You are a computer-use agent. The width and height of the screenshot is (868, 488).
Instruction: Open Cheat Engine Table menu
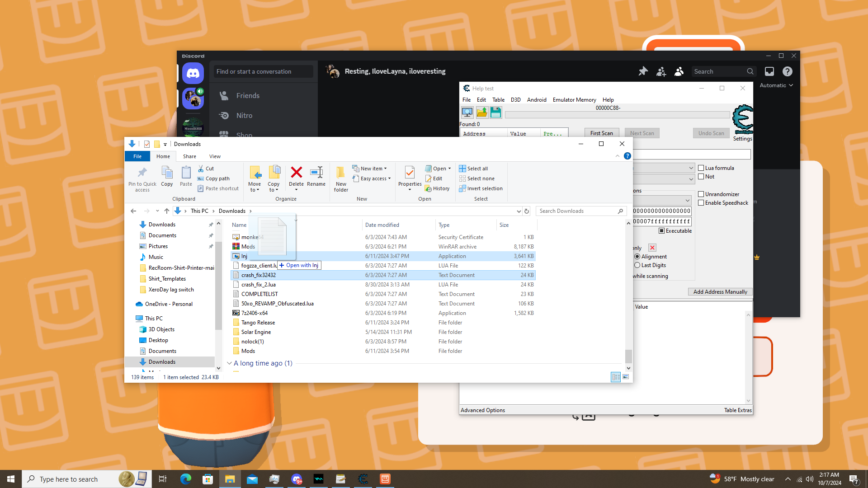pos(498,100)
